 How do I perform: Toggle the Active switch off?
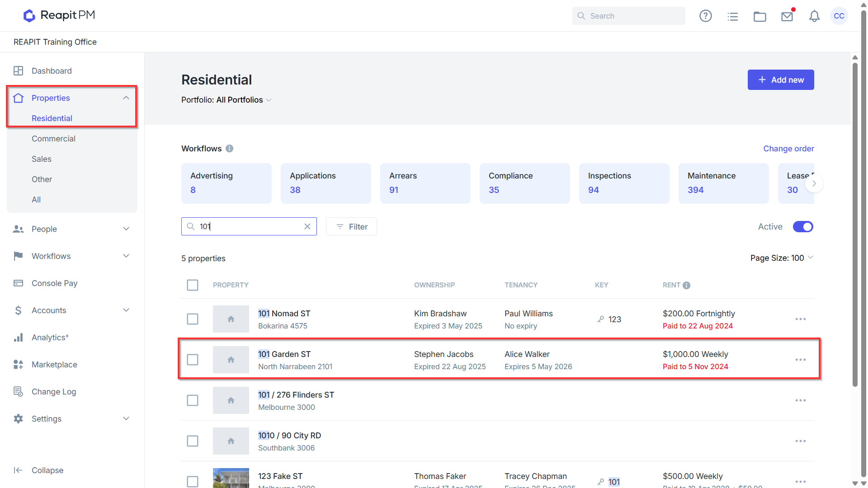click(803, 226)
